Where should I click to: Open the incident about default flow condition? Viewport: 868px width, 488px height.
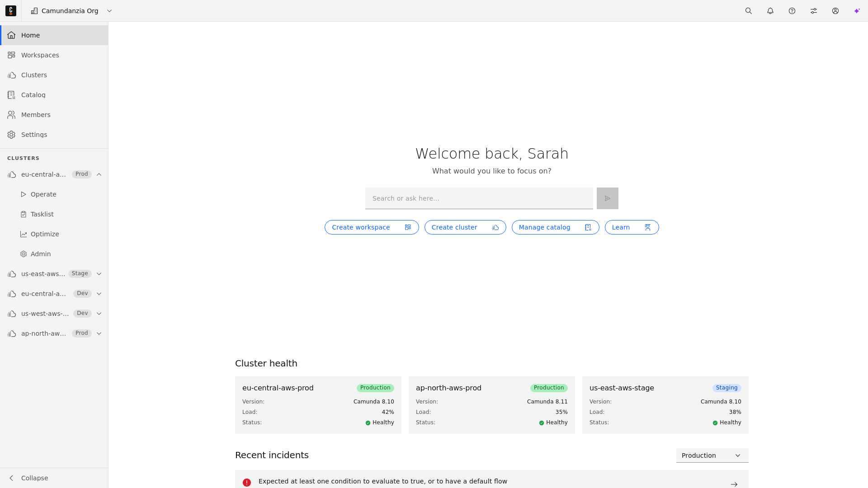(492, 479)
